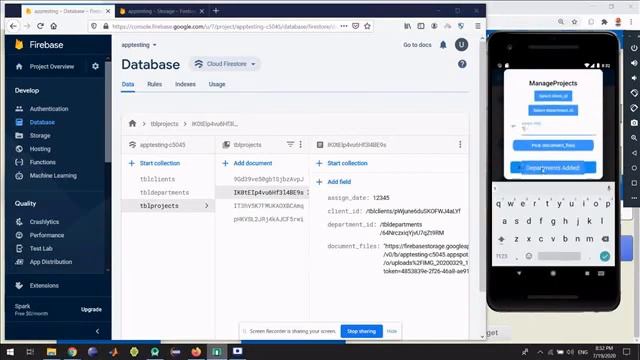Reload the browser page

coord(40,26)
